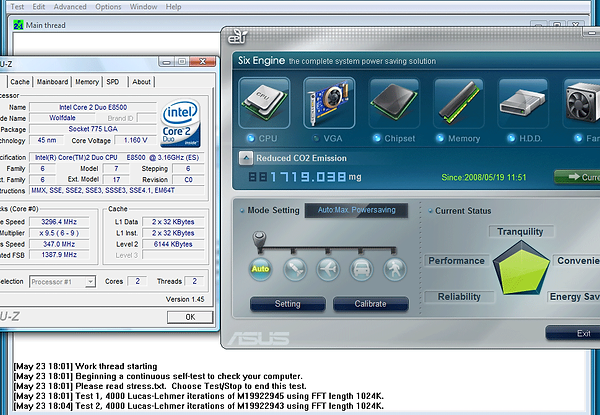Switch to the SPD tab in CPU-Z
Image resolution: width=600 pixels, height=415 pixels.
coord(113,82)
